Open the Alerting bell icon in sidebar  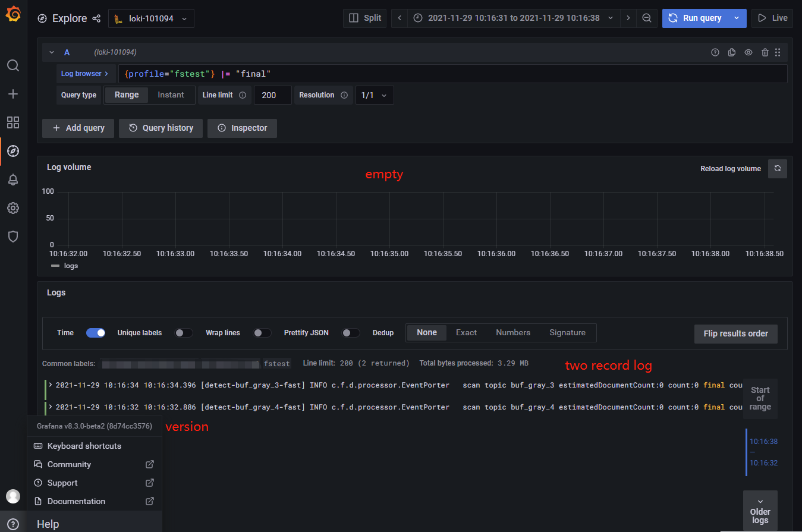13,180
